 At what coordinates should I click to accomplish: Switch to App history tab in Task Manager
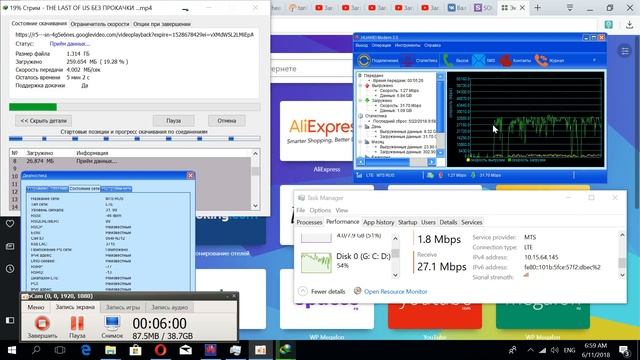coord(378,222)
